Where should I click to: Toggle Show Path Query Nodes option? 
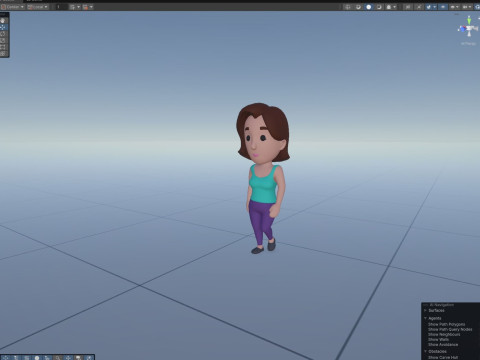coord(450,329)
